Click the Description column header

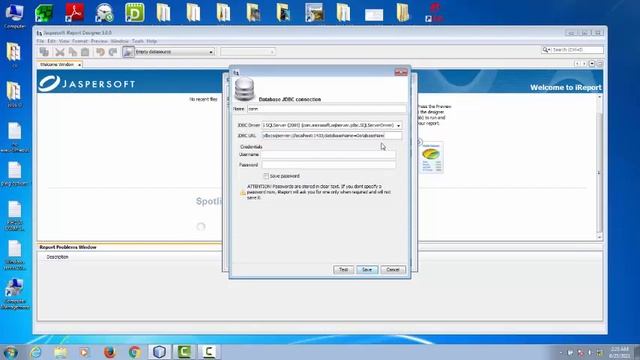coord(58,257)
